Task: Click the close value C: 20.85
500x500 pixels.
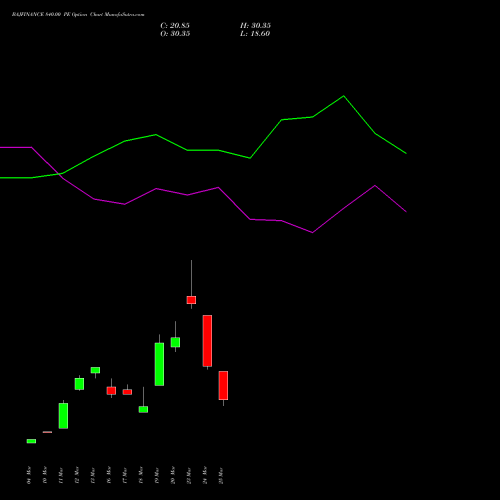Action: (175, 26)
